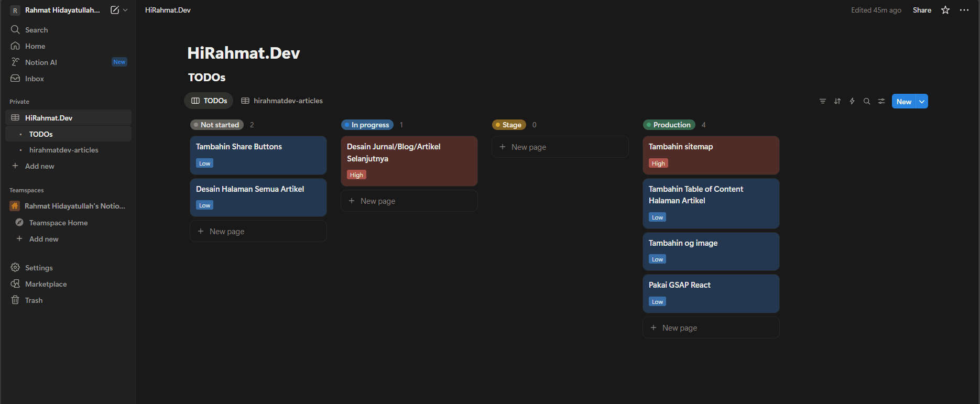Viewport: 980px width, 404px height.
Task: Expand the blue New button dropdown arrow
Action: (922, 101)
